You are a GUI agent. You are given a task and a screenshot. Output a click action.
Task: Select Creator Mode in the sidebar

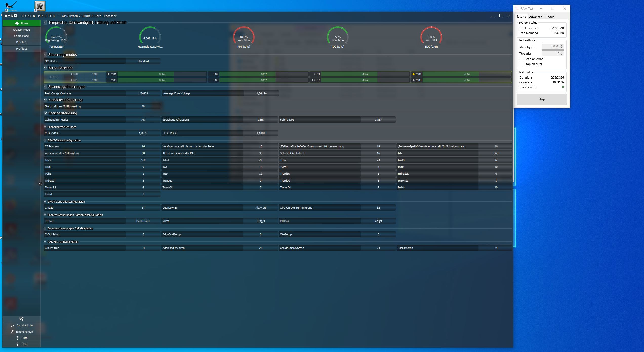(22, 30)
